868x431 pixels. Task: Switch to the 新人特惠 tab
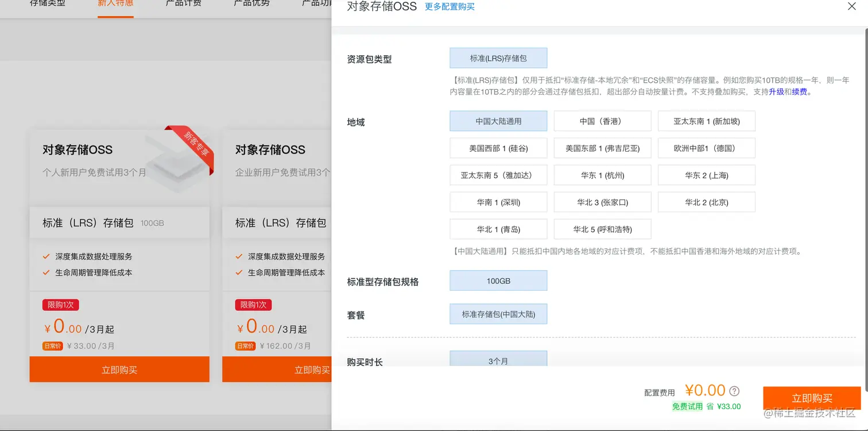[x=115, y=3]
